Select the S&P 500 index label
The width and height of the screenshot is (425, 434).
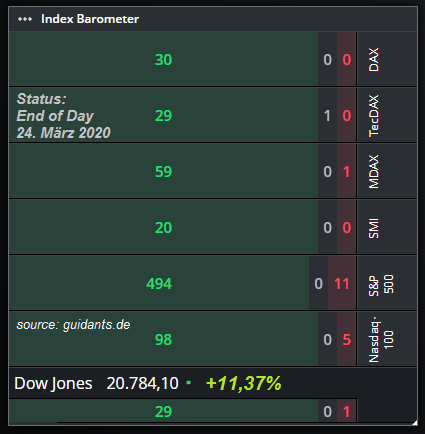381,284
